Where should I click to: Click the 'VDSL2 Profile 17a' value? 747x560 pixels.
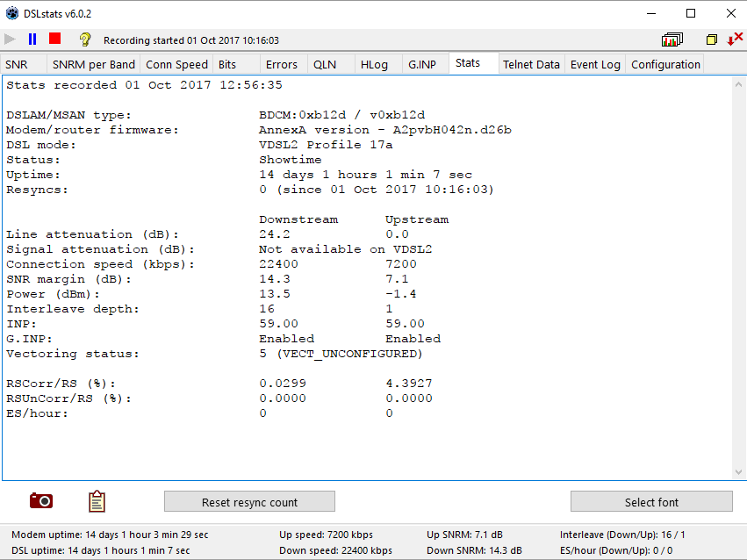click(x=326, y=145)
